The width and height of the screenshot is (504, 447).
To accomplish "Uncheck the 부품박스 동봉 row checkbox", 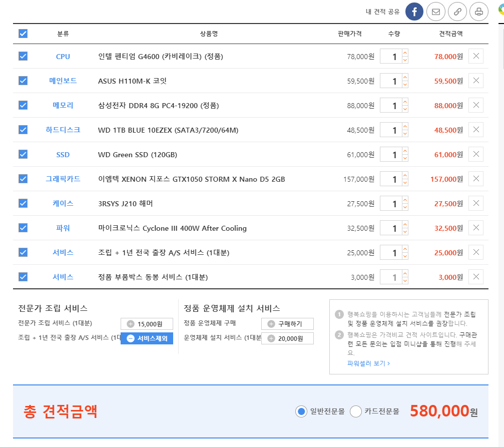I will (x=23, y=277).
